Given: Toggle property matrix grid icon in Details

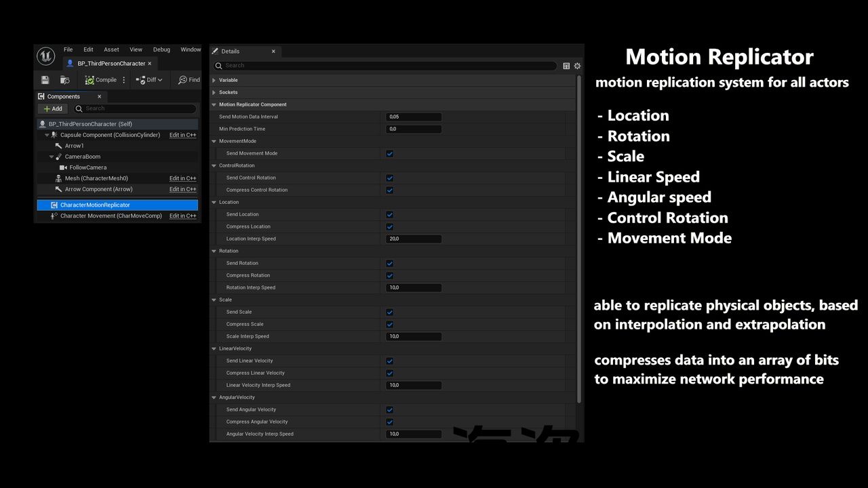Looking at the screenshot, I should coord(566,66).
